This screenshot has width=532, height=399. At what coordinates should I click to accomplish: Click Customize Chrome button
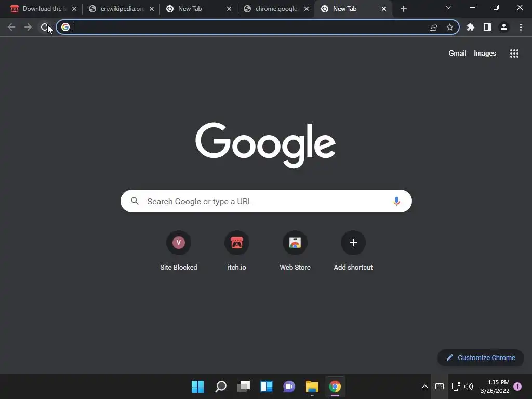481,357
